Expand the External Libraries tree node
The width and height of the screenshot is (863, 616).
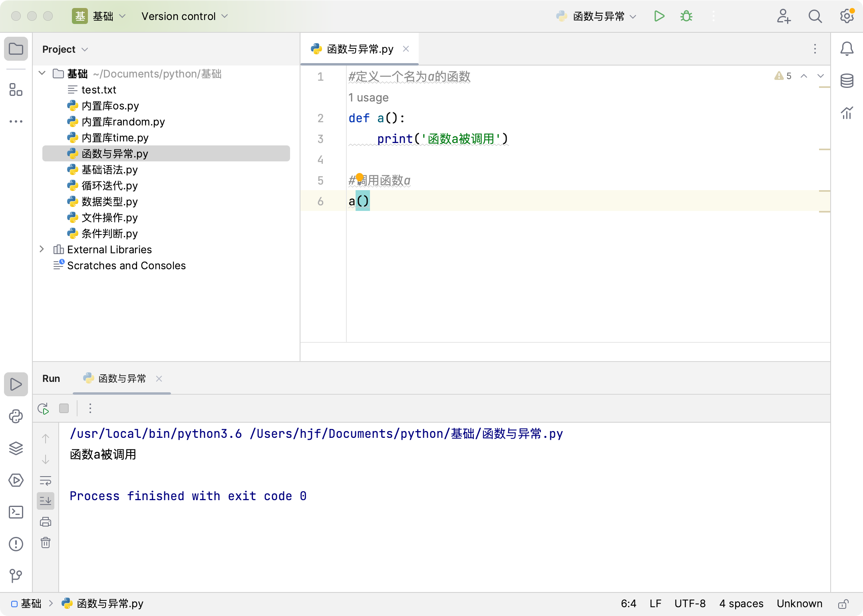tap(42, 249)
